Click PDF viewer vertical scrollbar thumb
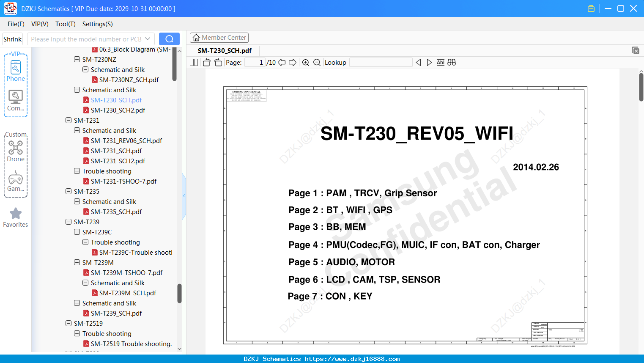Screen dimensions: 644x363 coord(641,87)
